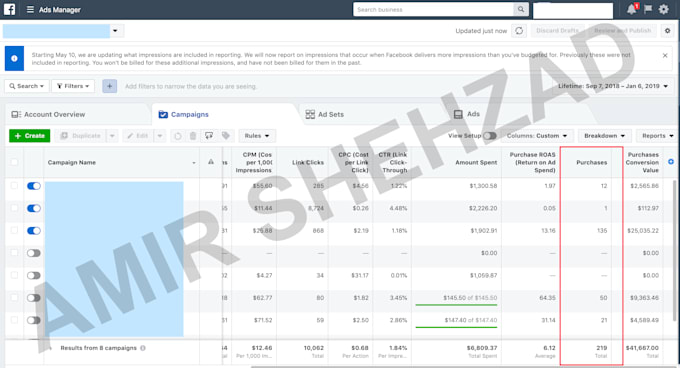680x368 pixels.
Task: Check the select all campaigns checkbox
Action: (x=14, y=162)
